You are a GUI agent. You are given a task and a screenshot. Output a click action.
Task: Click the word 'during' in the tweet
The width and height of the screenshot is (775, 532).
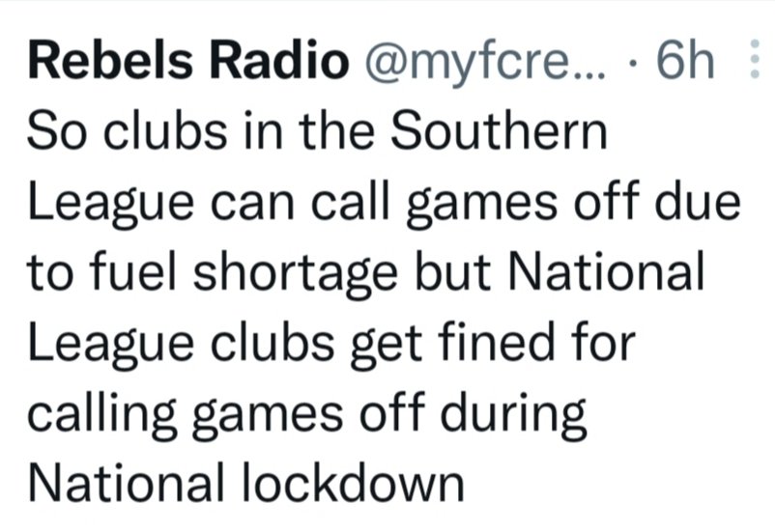(513, 414)
